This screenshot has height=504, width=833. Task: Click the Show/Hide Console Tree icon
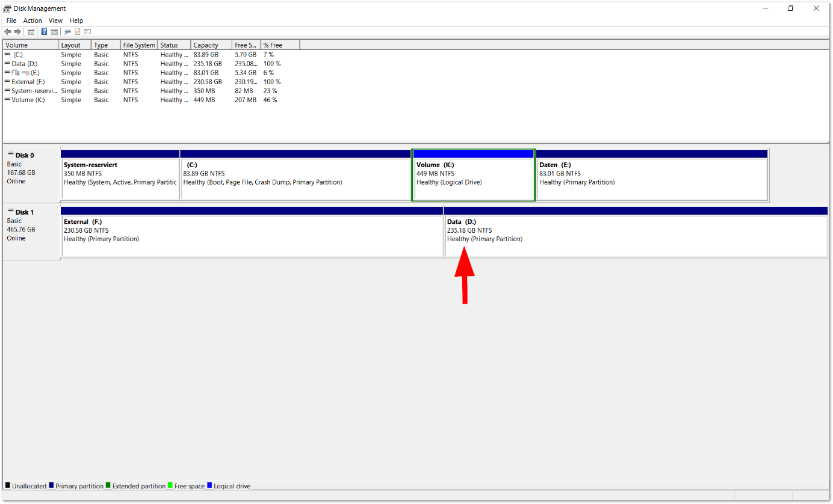31,32
